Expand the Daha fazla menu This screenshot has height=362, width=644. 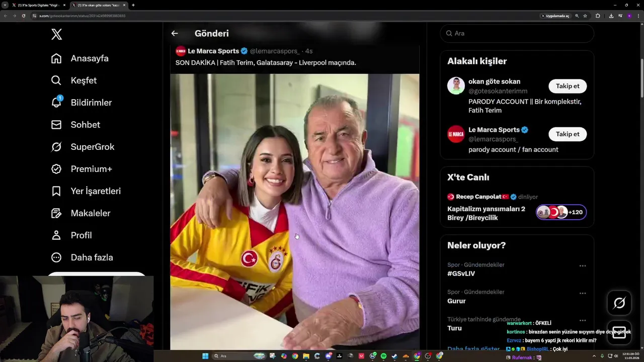82,257
